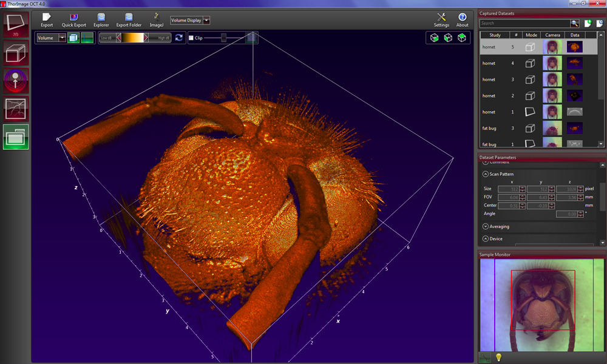
Task: Collapse the Scan Pattern section
Action: 486,174
